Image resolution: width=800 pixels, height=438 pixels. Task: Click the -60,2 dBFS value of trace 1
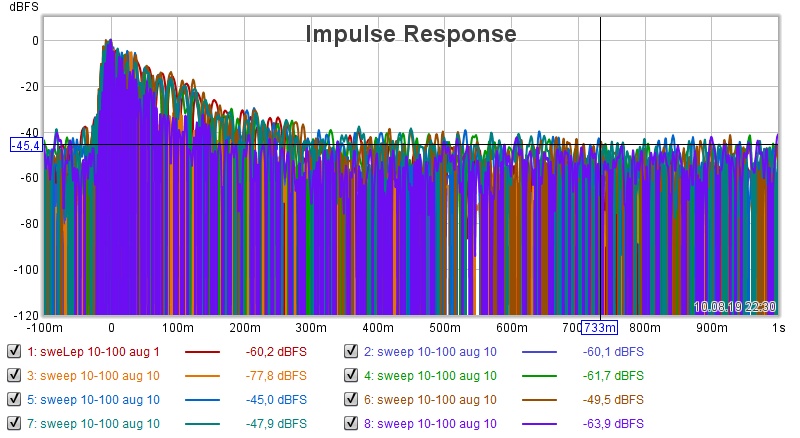point(276,352)
